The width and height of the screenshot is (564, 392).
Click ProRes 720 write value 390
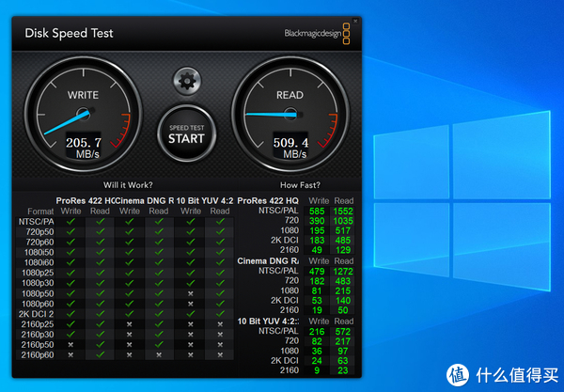click(x=317, y=221)
